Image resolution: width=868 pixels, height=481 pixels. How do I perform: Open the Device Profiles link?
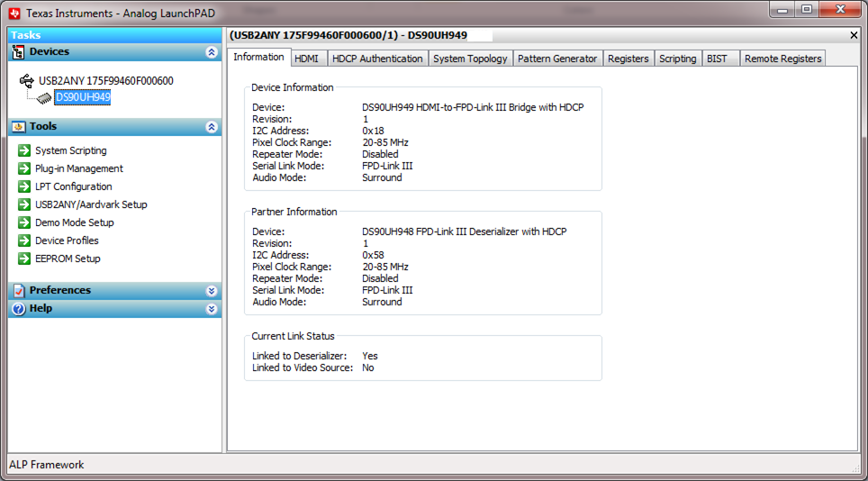(x=67, y=240)
